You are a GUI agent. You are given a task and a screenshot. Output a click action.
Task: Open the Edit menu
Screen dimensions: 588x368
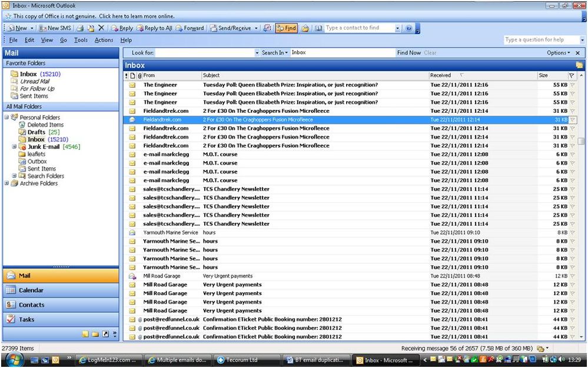coord(29,40)
